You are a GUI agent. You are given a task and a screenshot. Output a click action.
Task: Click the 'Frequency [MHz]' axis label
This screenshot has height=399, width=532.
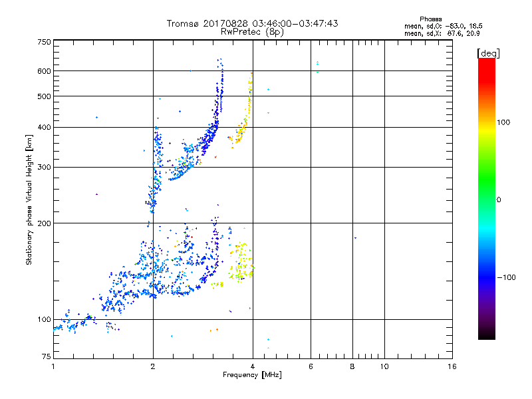pos(252,375)
